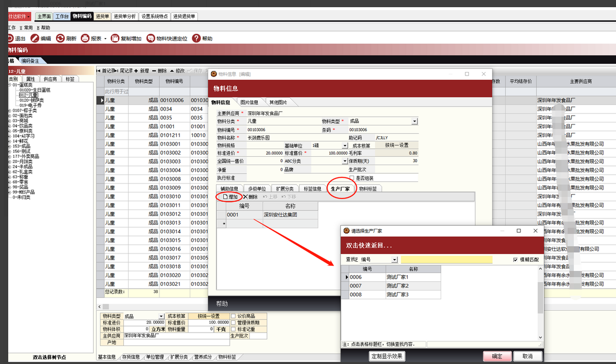
Task: Switch to 进货单 tab
Action: pyautogui.click(x=102, y=16)
